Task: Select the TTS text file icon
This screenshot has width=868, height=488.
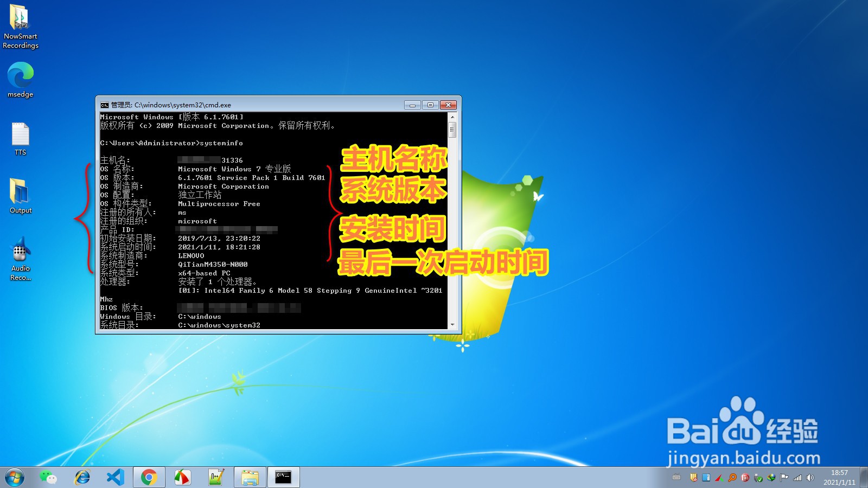Action: tap(21, 139)
